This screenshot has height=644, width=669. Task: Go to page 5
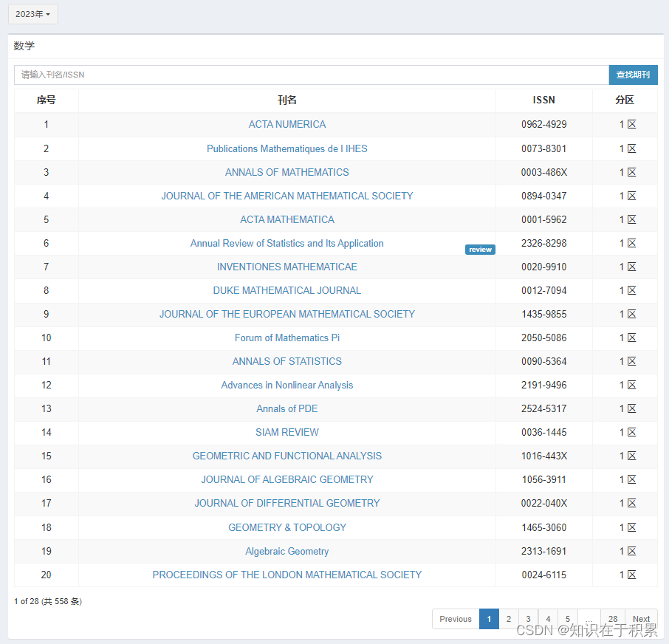(567, 619)
